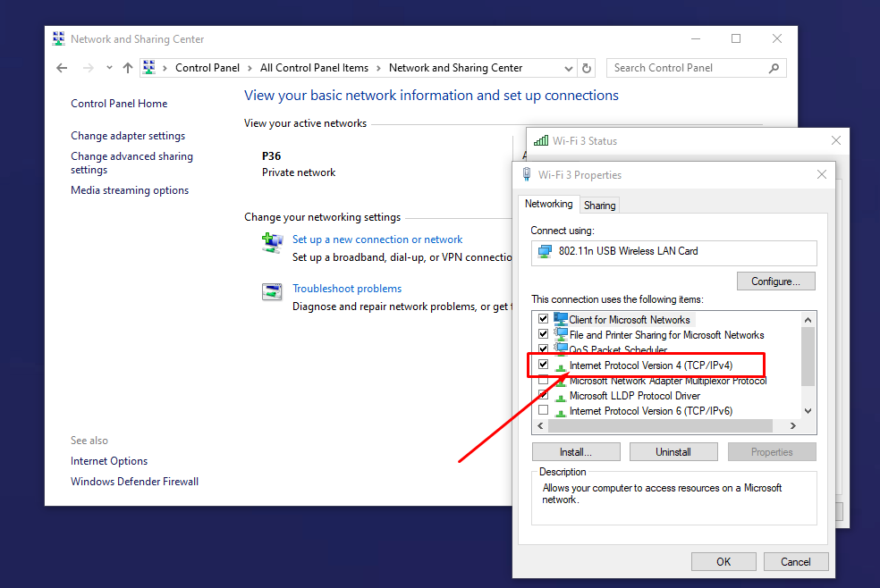Click the Install... button
Screen dimensions: 880x588
coord(576,452)
